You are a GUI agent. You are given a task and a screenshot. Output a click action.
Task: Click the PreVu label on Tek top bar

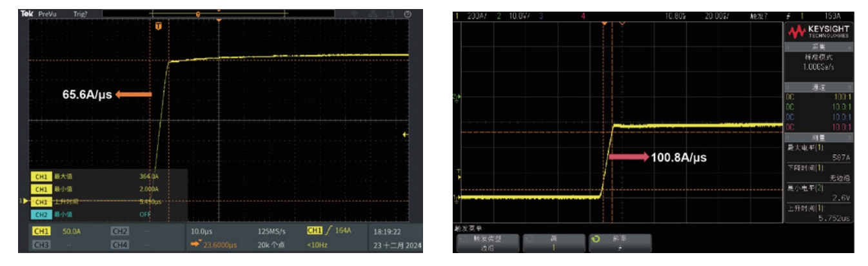coord(48,14)
